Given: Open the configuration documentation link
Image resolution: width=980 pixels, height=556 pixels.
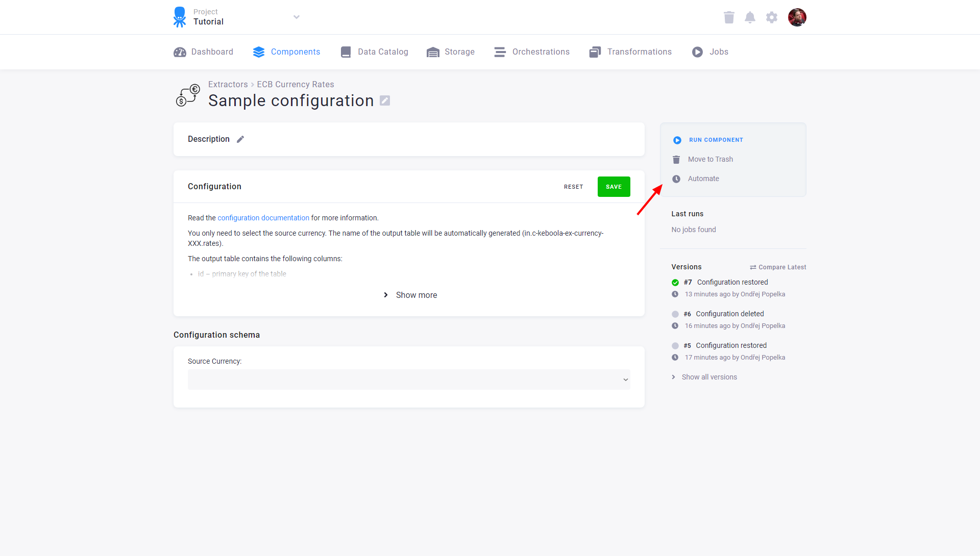Looking at the screenshot, I should [x=263, y=218].
